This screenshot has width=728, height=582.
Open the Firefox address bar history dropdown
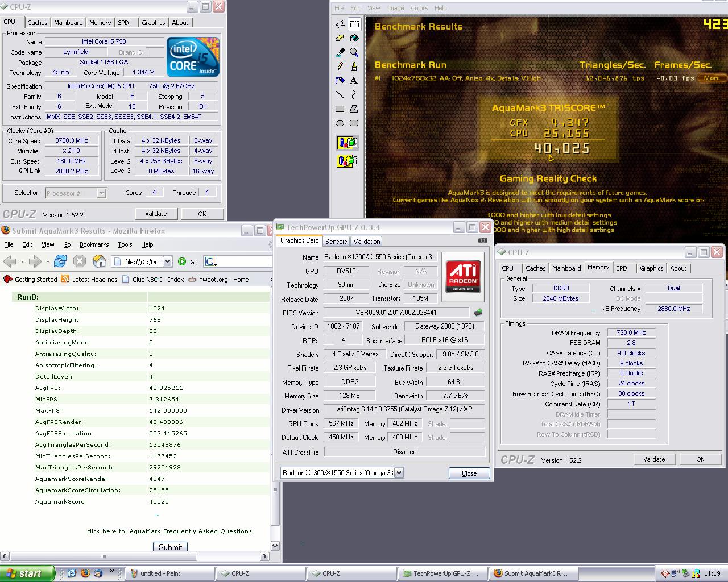click(x=168, y=261)
